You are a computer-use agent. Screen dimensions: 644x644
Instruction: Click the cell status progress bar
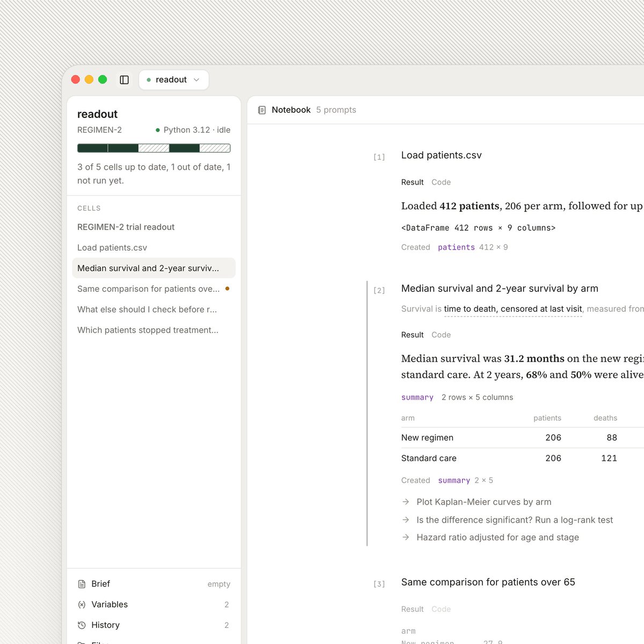154,148
